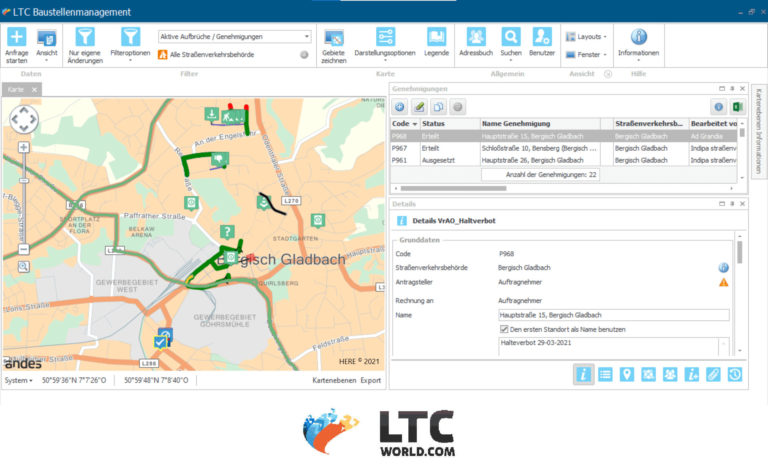Select row P968 Hauptstraße 15
Image resolution: width=768 pixels, height=472 pixels.
click(x=563, y=136)
